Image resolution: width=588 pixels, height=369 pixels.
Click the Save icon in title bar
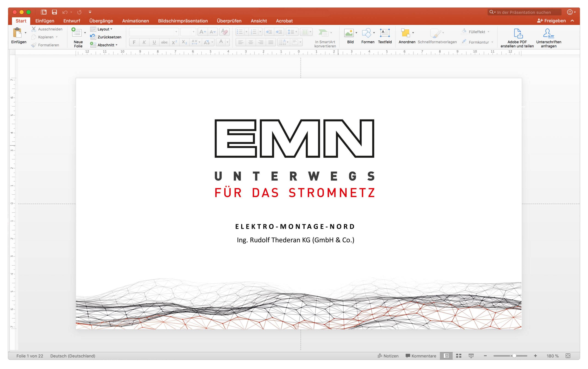click(54, 12)
